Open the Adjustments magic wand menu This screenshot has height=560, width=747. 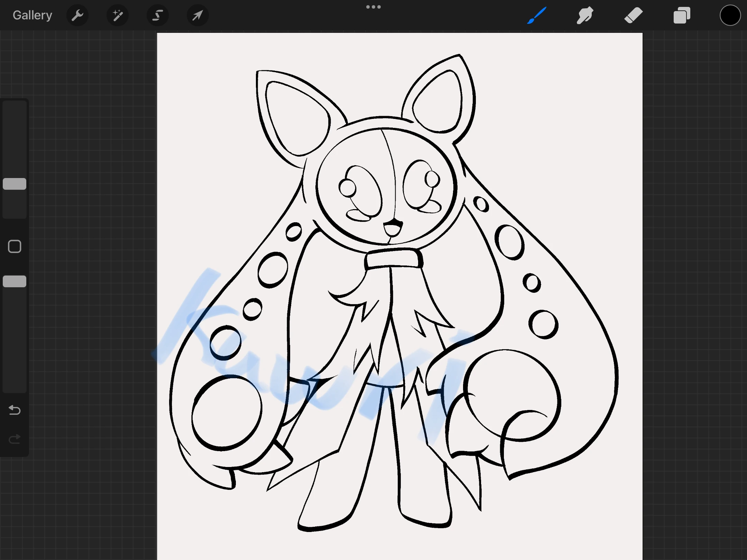point(118,15)
